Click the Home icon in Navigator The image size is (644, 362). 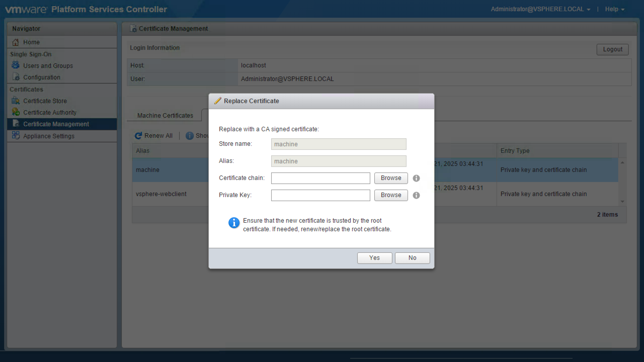point(16,42)
